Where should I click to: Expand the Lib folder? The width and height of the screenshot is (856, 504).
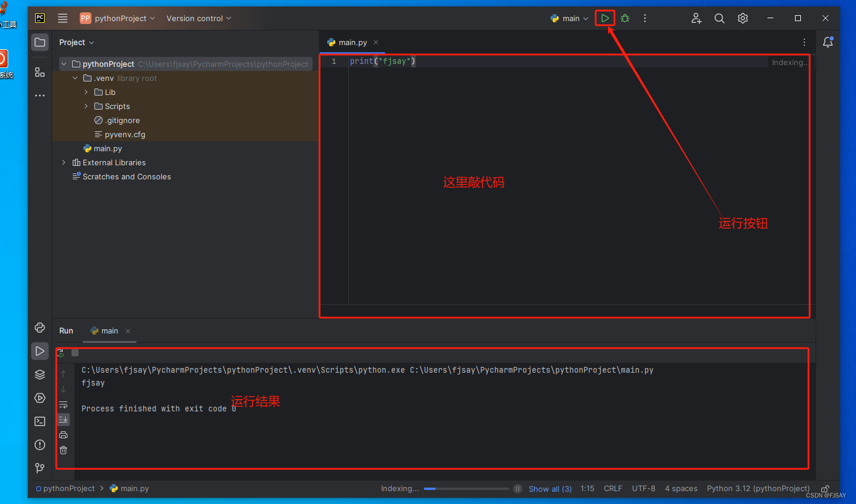(86, 92)
